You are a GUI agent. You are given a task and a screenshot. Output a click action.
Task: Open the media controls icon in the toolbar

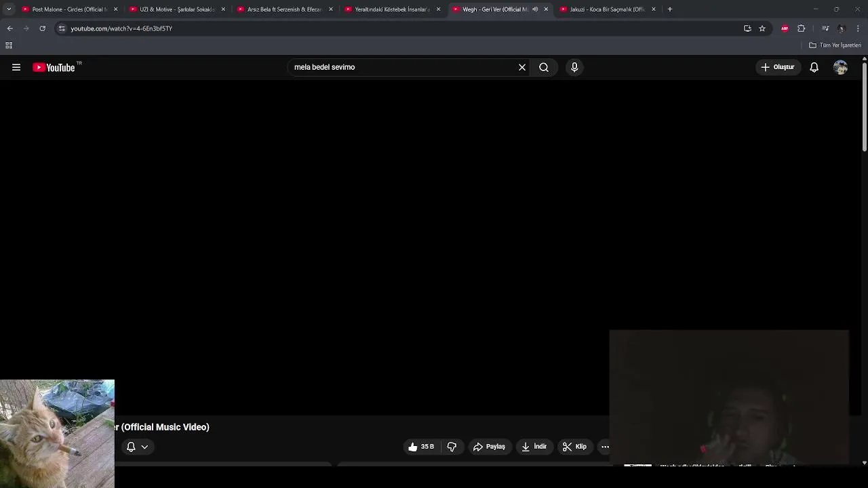825,28
